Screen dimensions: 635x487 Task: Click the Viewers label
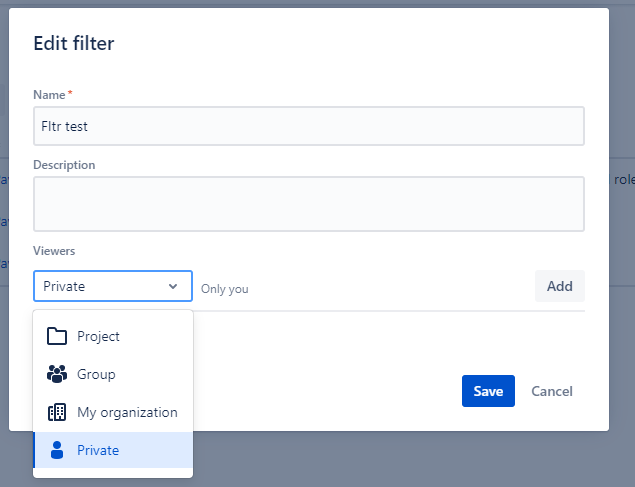54,251
